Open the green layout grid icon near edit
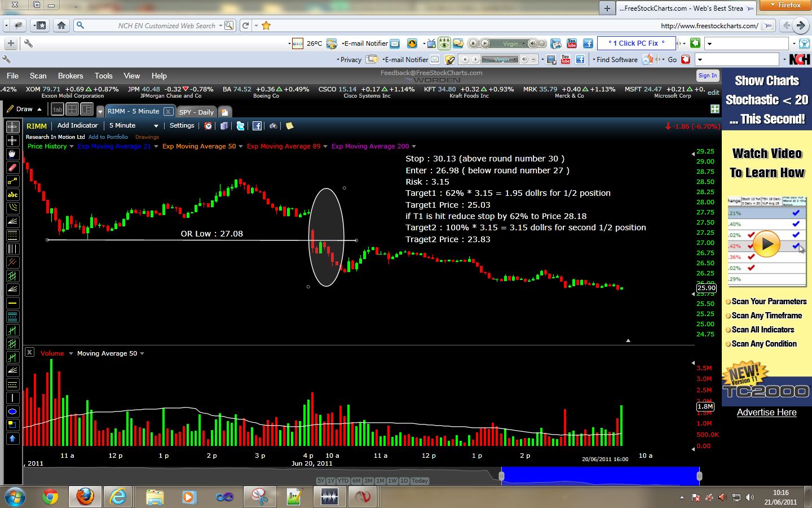Screen dimensions: 812x508 714,109
